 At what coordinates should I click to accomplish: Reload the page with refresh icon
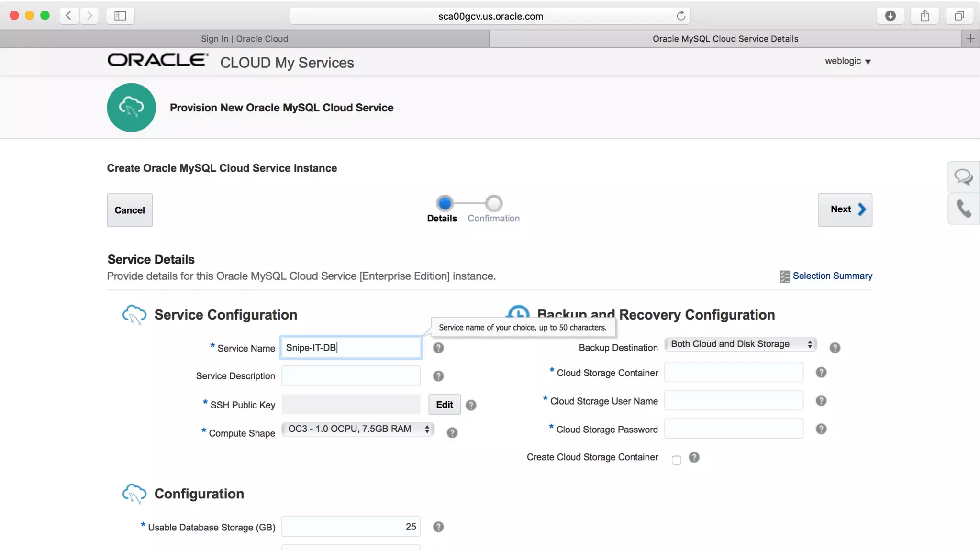(680, 16)
